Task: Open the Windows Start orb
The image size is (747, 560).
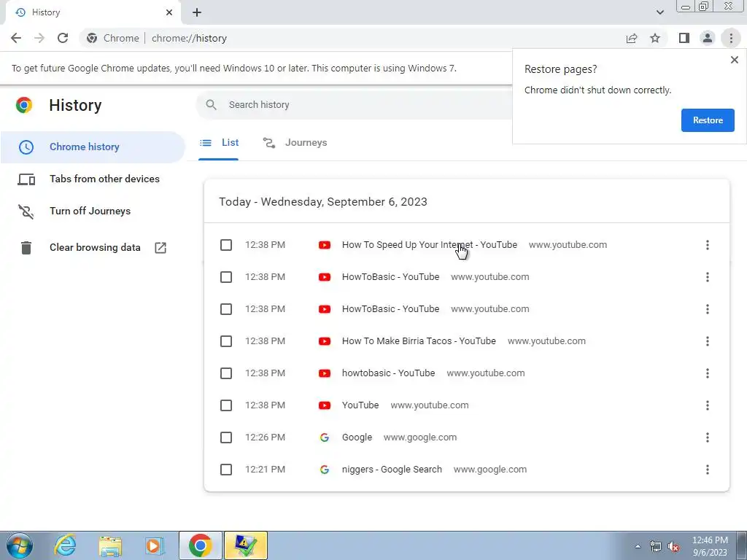Action: [x=19, y=545]
